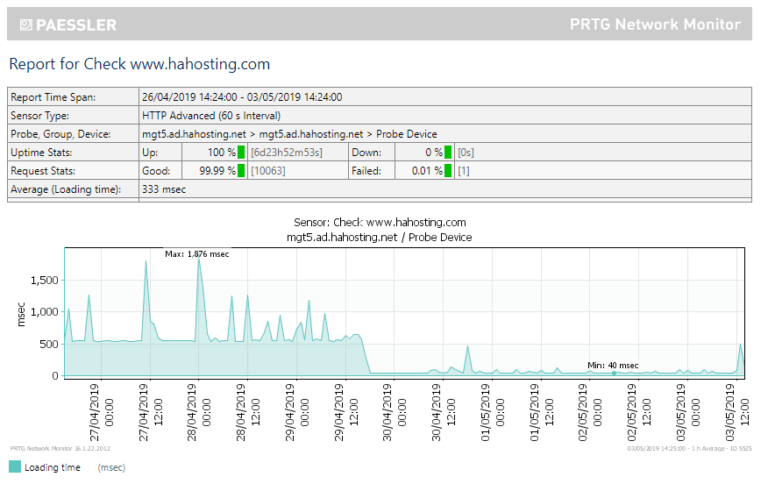Click the 'Uptime Stats:' label
This screenshot has width=768, height=484.
click(x=41, y=152)
